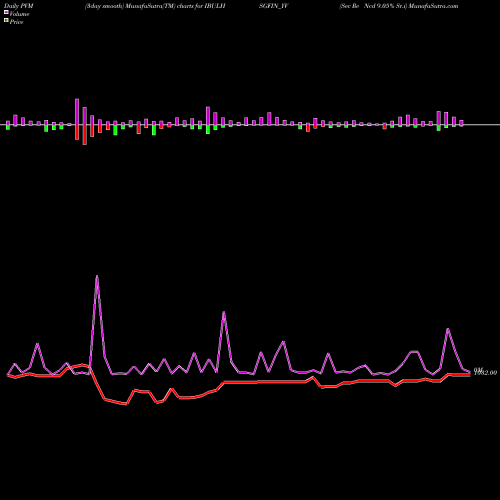
Task: Click the Daily PVM title text
Action: pos(20,6)
